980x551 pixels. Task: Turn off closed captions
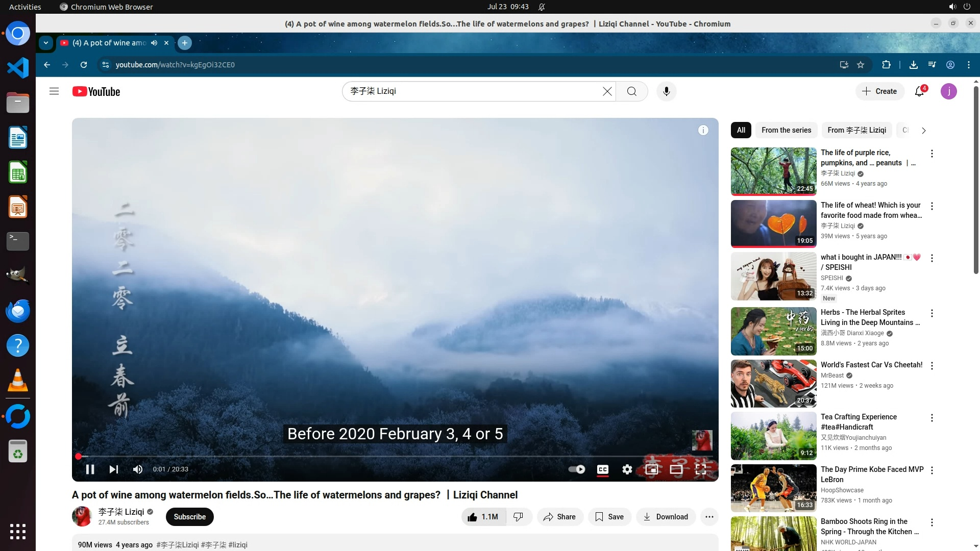coord(602,469)
